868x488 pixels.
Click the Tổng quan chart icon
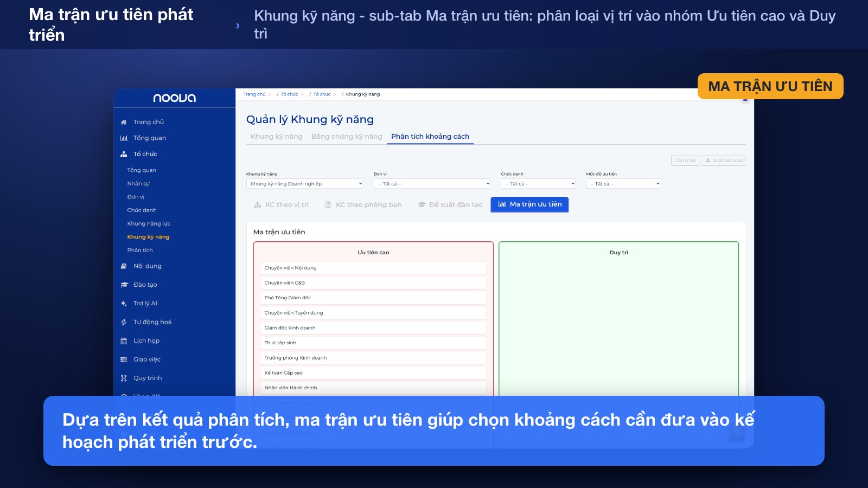coord(124,138)
